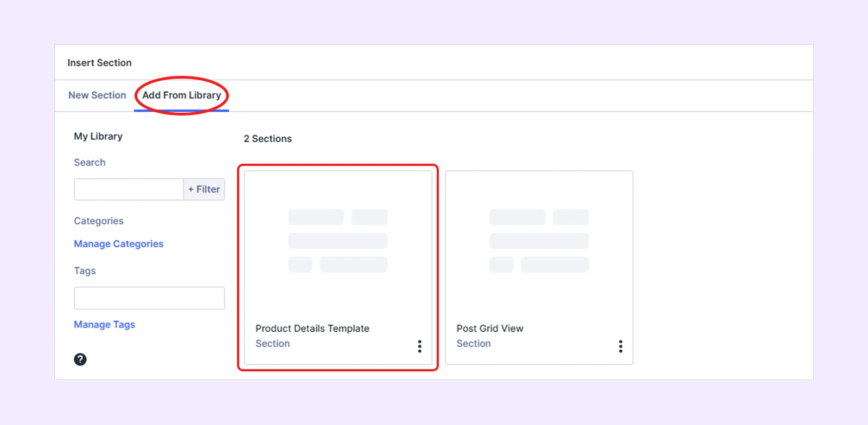Click the Section label under Post Grid View
868x425 pixels.
pyautogui.click(x=474, y=344)
